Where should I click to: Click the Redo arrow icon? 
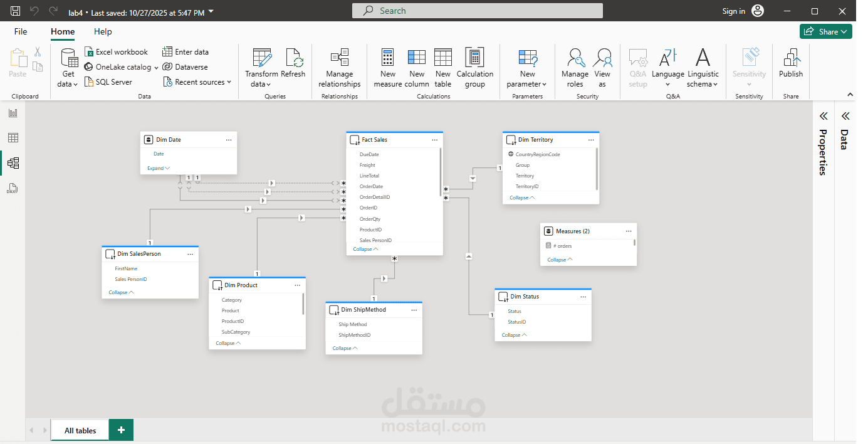53,11
